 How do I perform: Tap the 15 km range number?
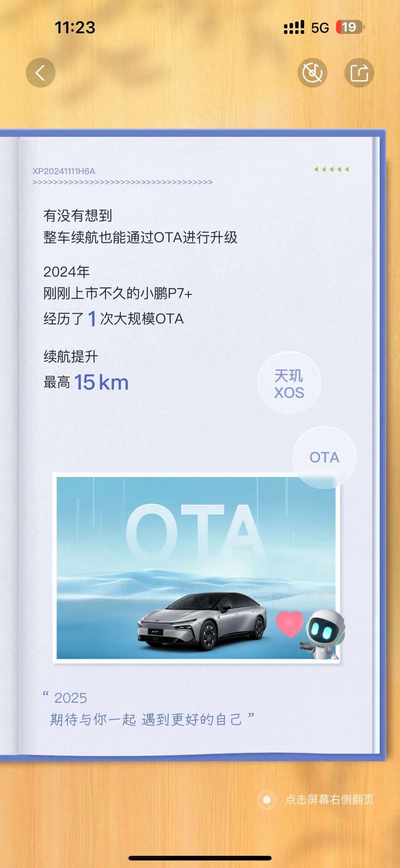point(101,382)
